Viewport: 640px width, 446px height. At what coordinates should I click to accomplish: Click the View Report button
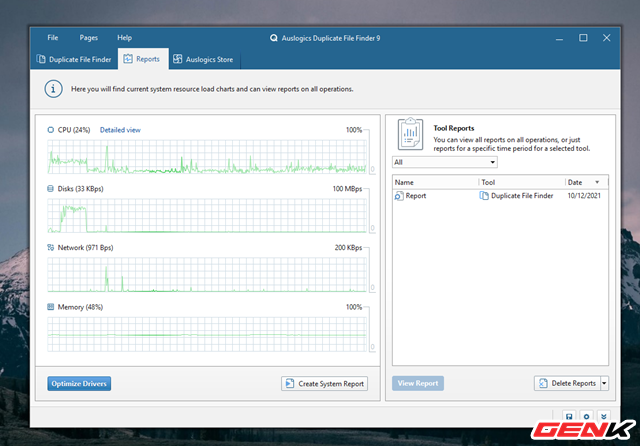[x=418, y=383]
